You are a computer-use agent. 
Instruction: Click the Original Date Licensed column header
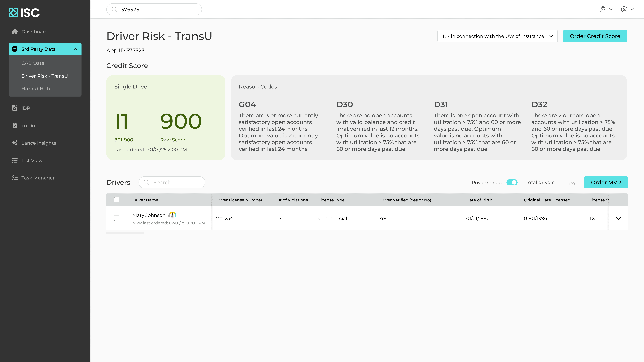547,200
